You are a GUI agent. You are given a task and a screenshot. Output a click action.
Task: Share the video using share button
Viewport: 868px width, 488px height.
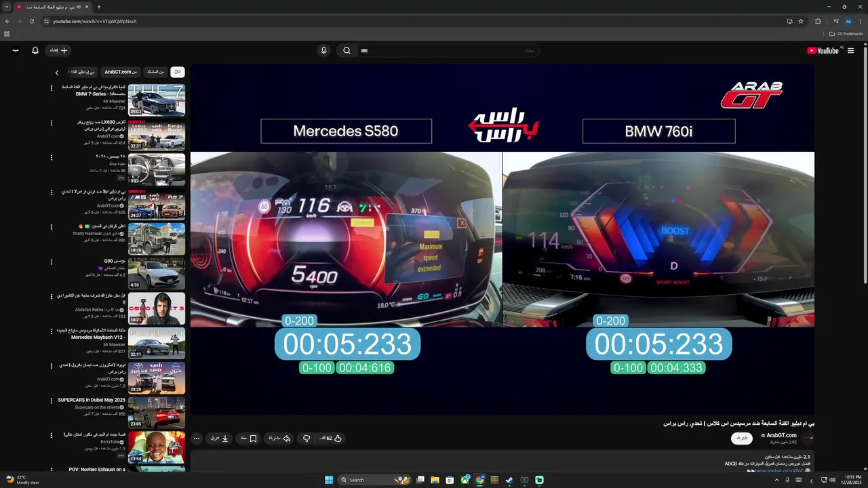coord(279,439)
